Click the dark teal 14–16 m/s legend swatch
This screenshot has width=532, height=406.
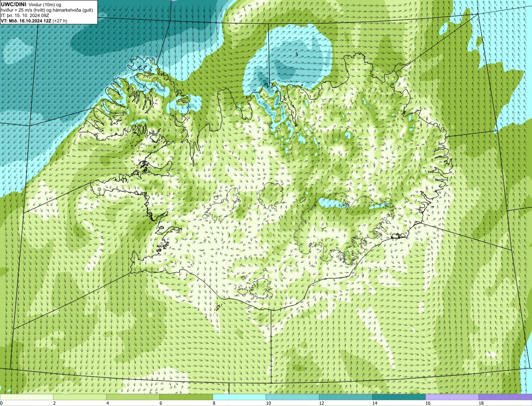coord(399,397)
